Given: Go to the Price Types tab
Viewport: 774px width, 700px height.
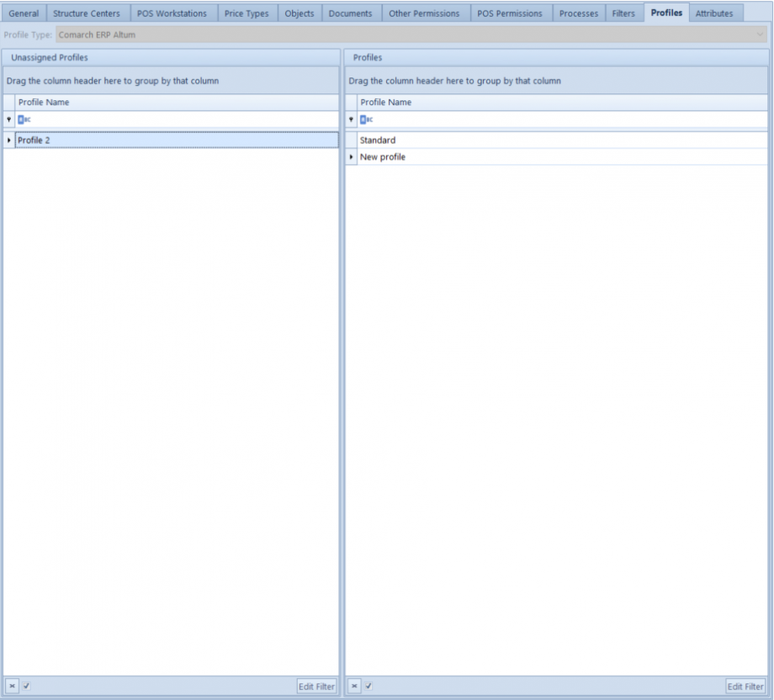Looking at the screenshot, I should [247, 13].
